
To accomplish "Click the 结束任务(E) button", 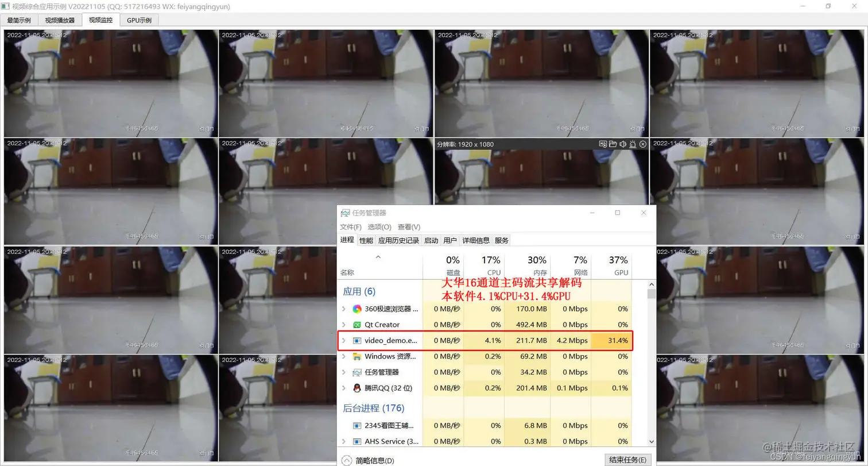I will tap(628, 460).
